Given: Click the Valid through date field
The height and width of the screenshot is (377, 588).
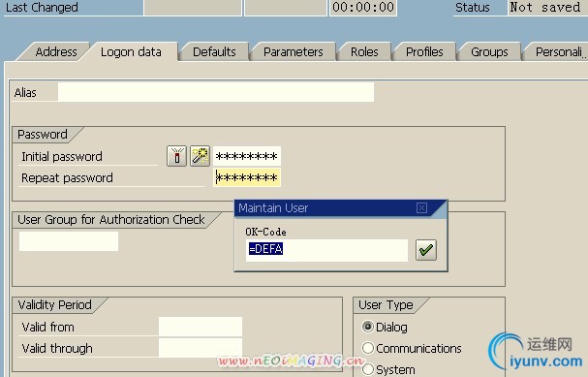Looking at the screenshot, I should (201, 348).
